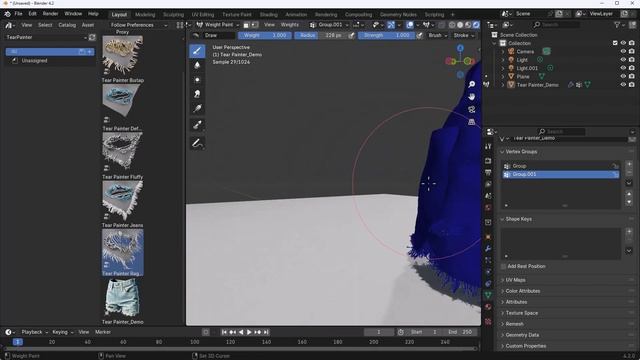Open the Tool properties tab
Image resolution: width=640 pixels, height=360 pixels.
click(488, 146)
